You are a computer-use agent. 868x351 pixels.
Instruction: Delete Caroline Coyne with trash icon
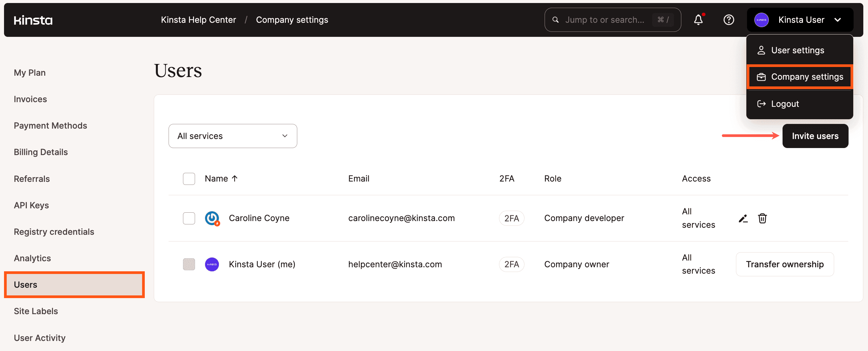coord(762,218)
